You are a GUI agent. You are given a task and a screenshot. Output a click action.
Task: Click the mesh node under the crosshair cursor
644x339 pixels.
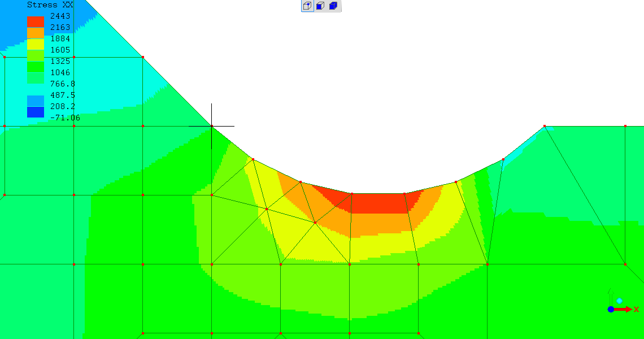pyautogui.click(x=212, y=126)
